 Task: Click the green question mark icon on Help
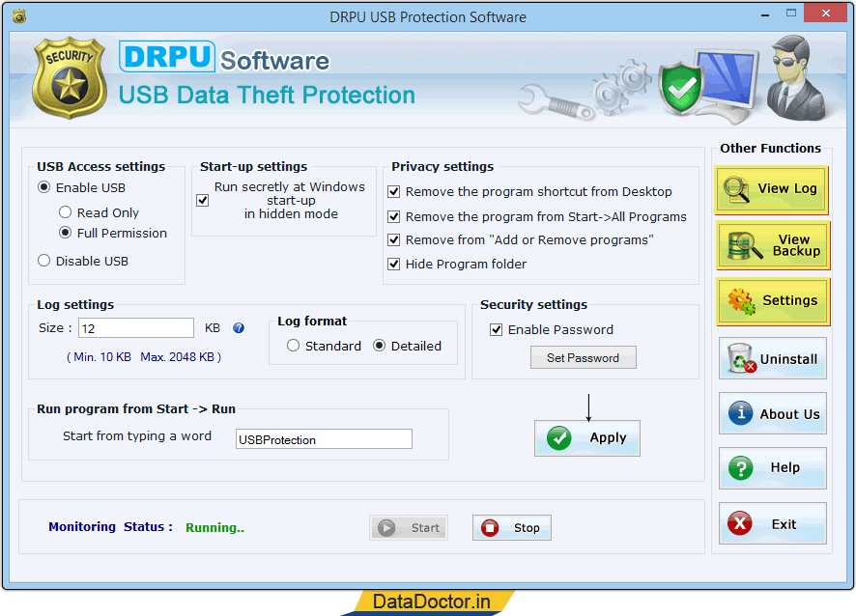(741, 468)
